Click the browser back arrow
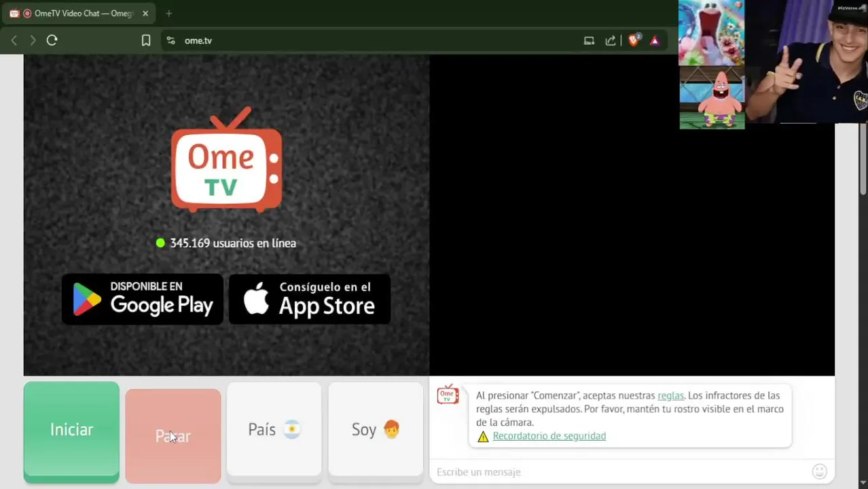Viewport: 868px width, 489px height. tap(14, 41)
